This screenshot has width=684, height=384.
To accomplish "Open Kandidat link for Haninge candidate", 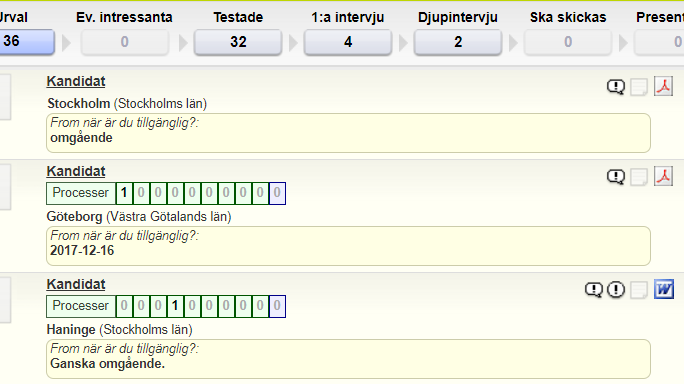I will tap(76, 285).
